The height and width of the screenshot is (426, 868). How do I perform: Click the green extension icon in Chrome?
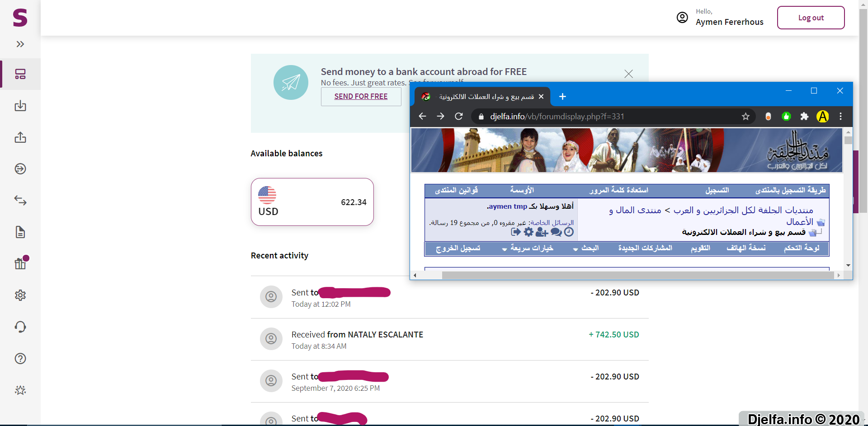(786, 117)
